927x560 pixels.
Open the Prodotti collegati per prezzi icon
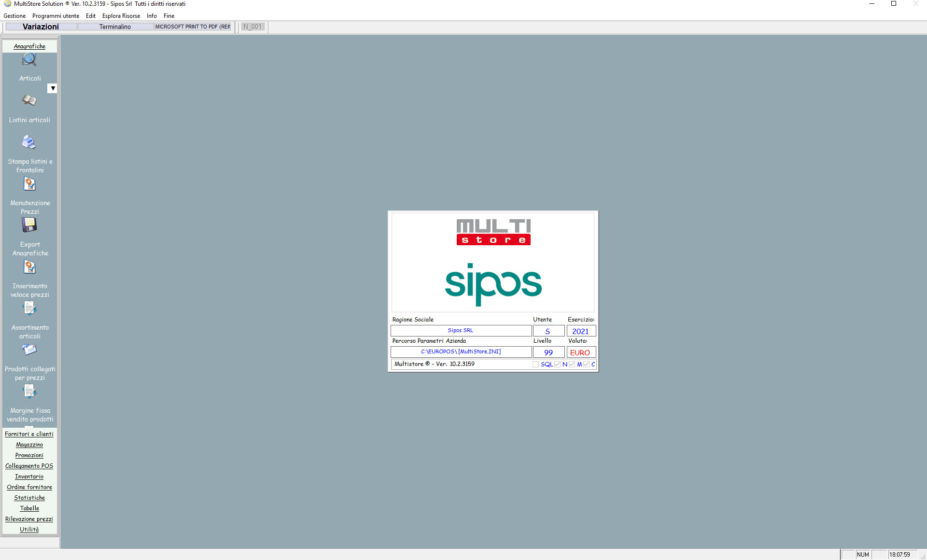point(29,350)
